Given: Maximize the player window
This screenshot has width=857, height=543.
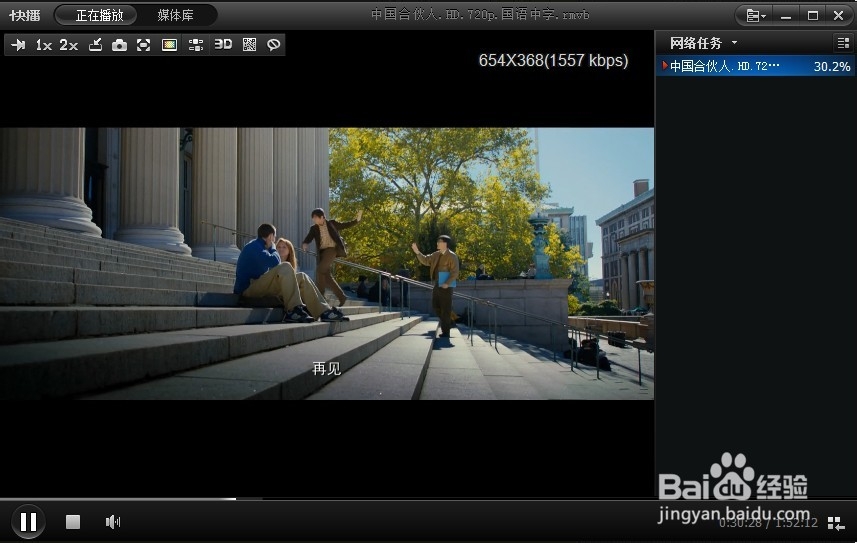Looking at the screenshot, I should (813, 16).
